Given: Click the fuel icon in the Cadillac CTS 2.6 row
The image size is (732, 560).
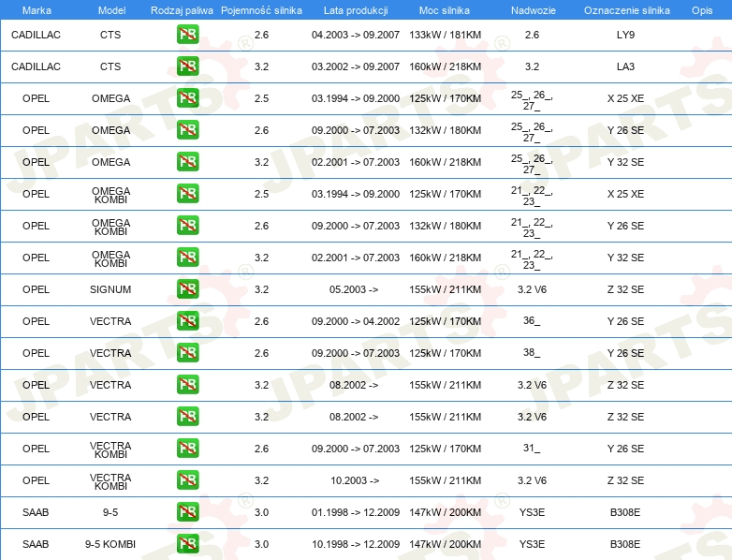Looking at the screenshot, I should [187, 35].
